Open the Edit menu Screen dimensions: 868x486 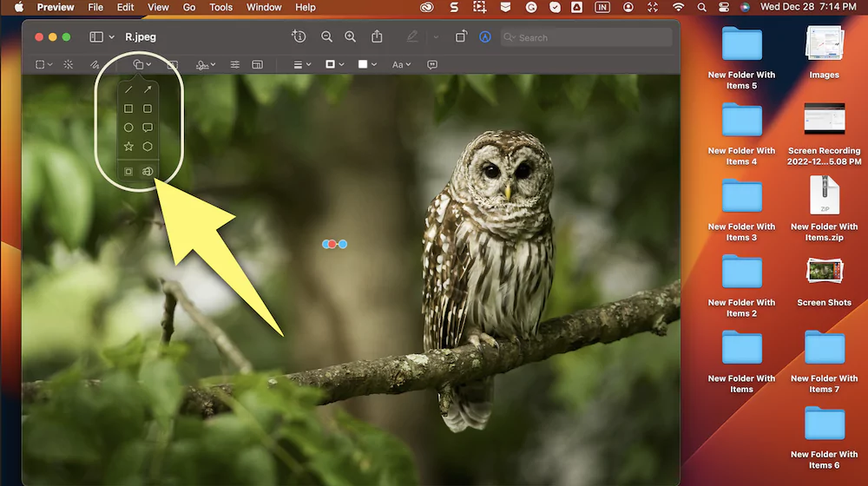[x=125, y=7]
